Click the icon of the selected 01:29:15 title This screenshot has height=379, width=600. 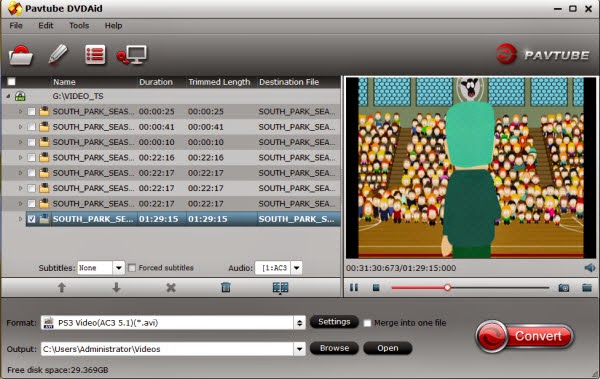click(x=44, y=219)
